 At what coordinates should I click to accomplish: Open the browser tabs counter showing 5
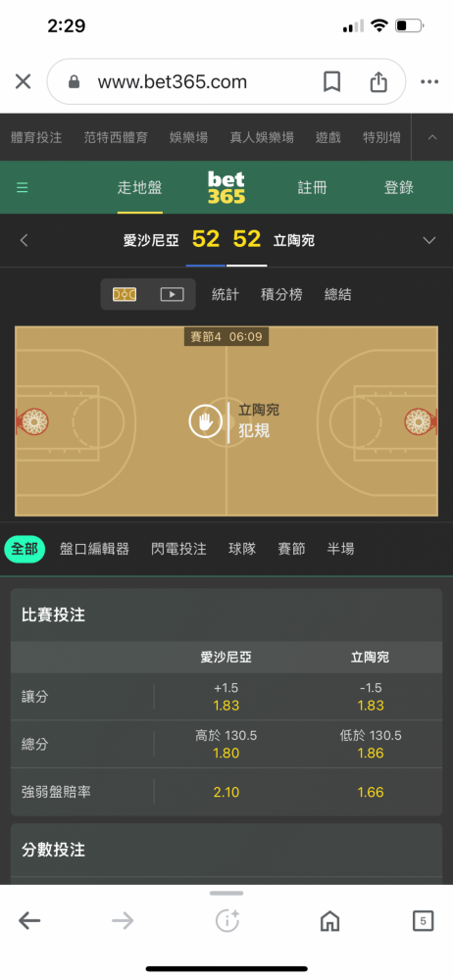(423, 920)
